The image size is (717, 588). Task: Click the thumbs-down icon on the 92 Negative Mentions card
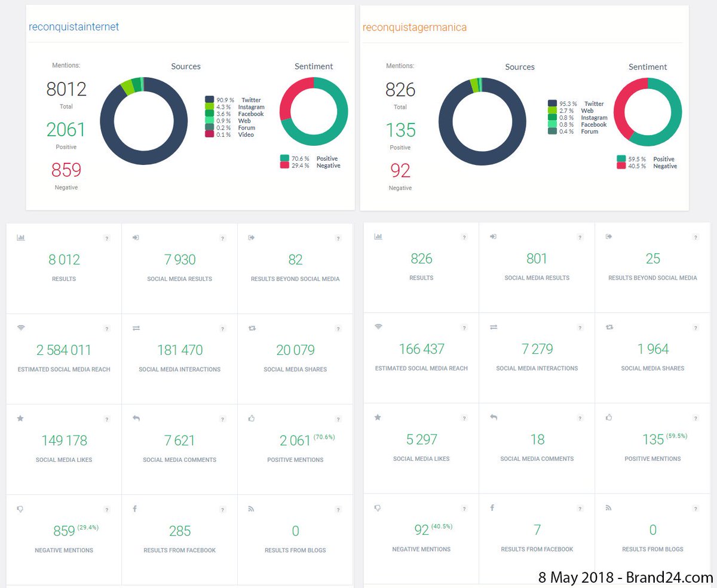pyautogui.click(x=378, y=508)
